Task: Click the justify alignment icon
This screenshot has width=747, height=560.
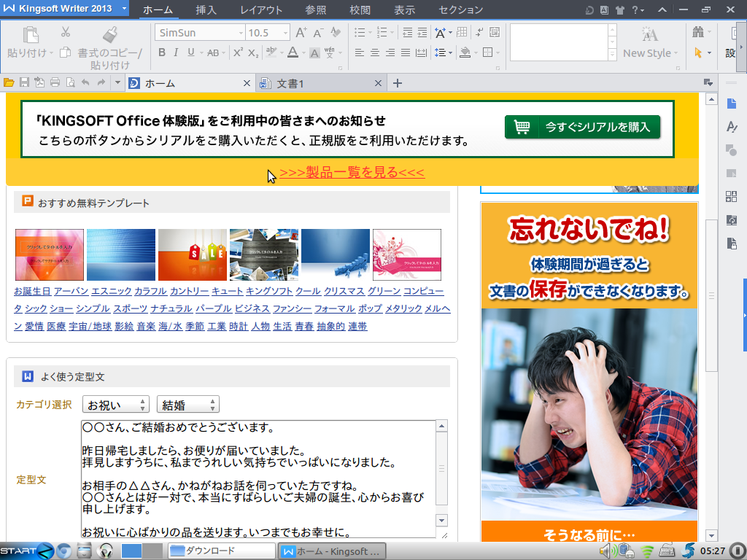Action: [406, 52]
